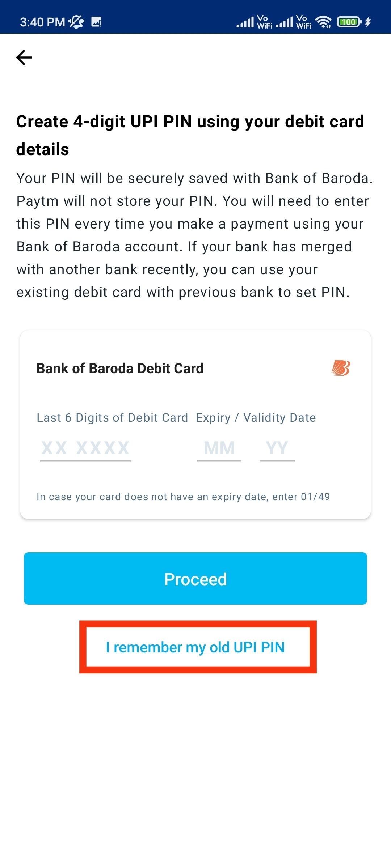Tap the expiry date 01/49 hint text

pyautogui.click(x=183, y=497)
